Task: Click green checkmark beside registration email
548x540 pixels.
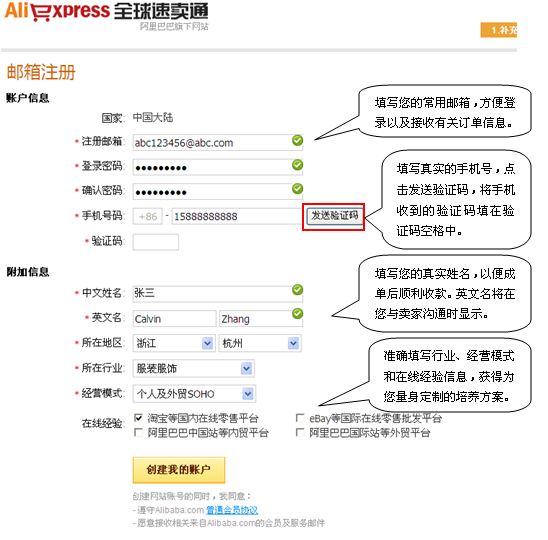Action: tap(297, 141)
